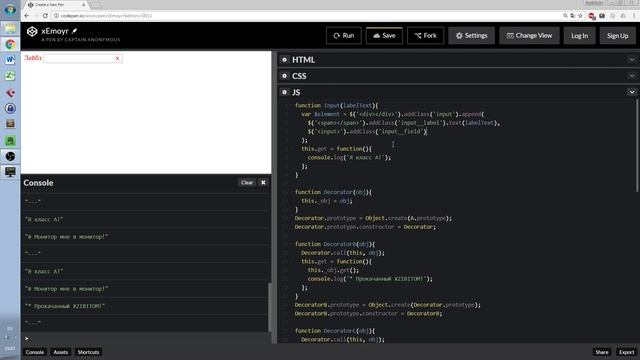
Task: Run the pen
Action: (344, 36)
